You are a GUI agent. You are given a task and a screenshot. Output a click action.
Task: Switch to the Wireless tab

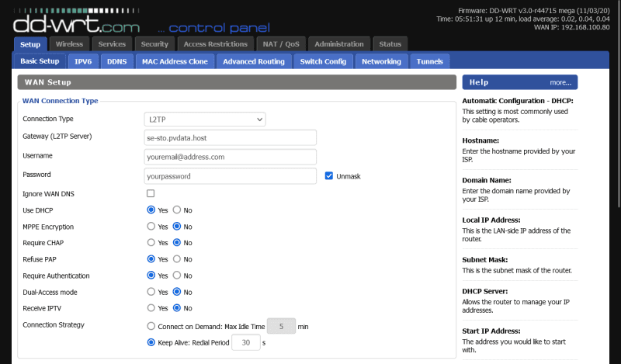point(70,44)
